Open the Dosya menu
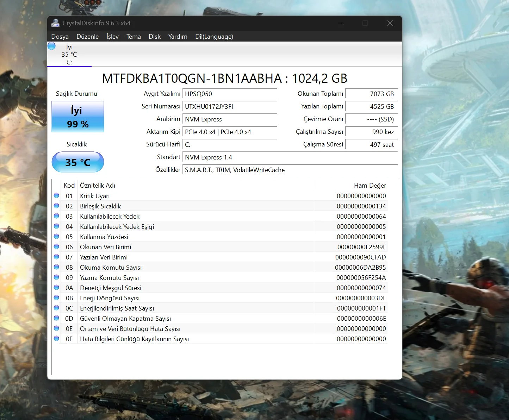Viewport: 509px width, 420px height. tap(60, 37)
